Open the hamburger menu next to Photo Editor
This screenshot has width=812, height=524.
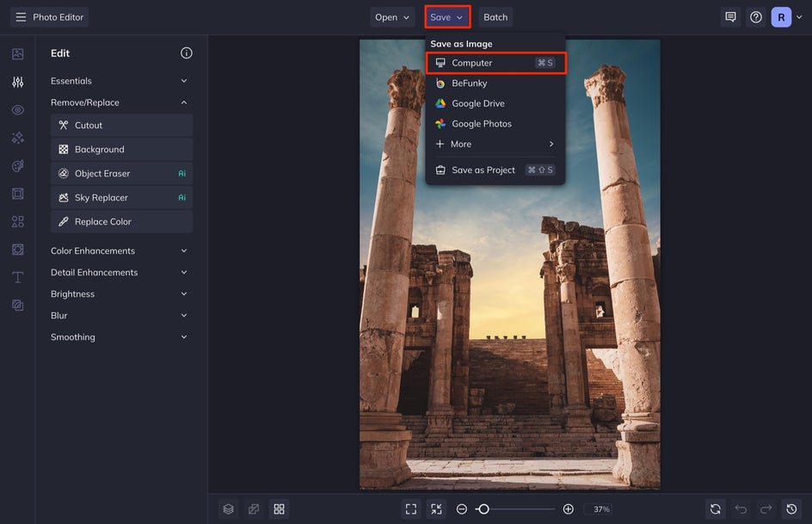point(21,17)
